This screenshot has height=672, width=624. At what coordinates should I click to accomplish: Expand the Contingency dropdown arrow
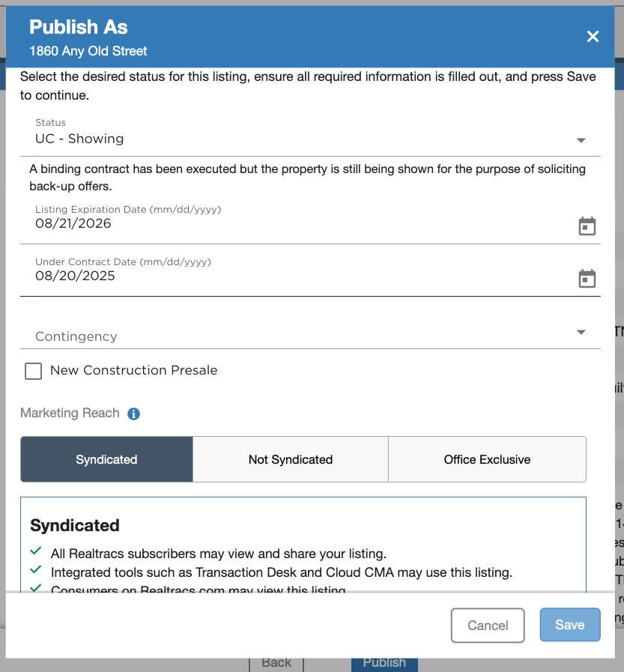click(581, 332)
